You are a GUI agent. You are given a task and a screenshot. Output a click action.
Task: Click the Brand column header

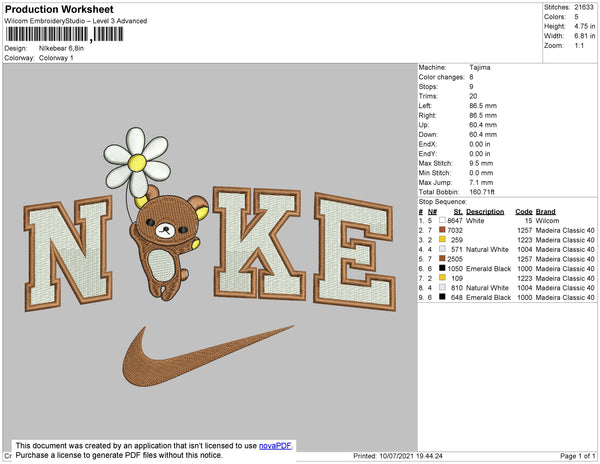coord(546,212)
